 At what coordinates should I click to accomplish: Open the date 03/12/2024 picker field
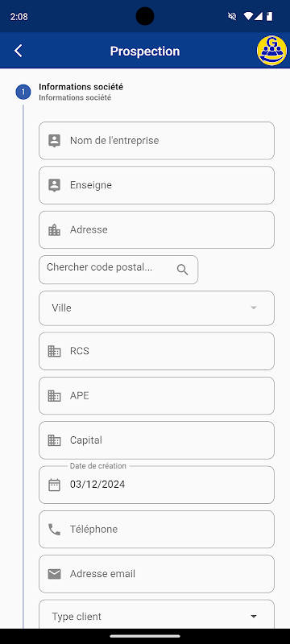point(156,485)
